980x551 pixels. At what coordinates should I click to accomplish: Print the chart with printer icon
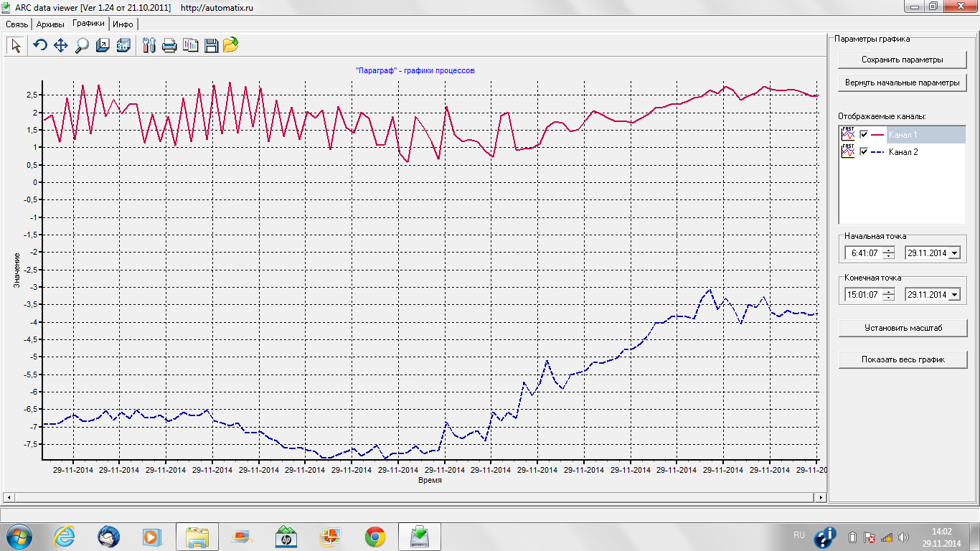click(x=169, y=46)
